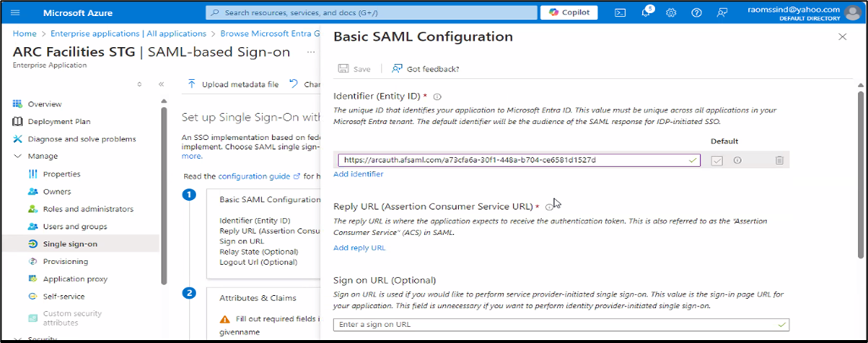The width and height of the screenshot is (868, 343).
Task: Collapse the left menu with double chevron
Action: [x=161, y=84]
